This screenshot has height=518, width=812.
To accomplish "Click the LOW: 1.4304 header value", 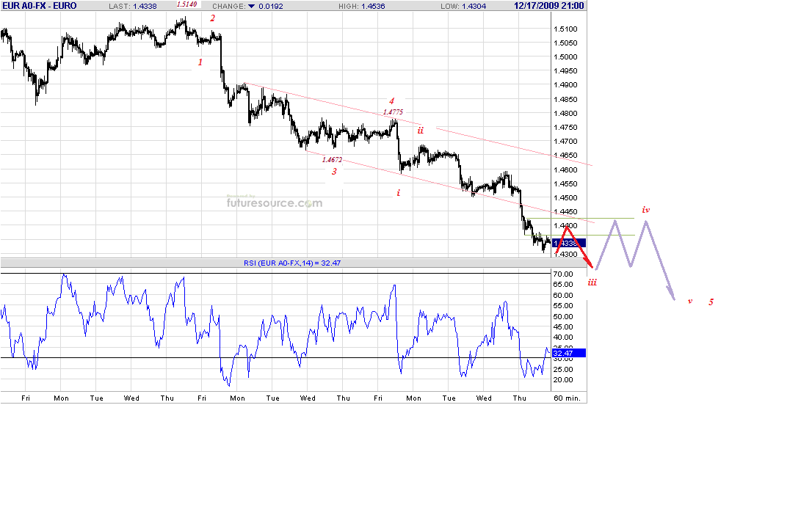I will point(463,6).
